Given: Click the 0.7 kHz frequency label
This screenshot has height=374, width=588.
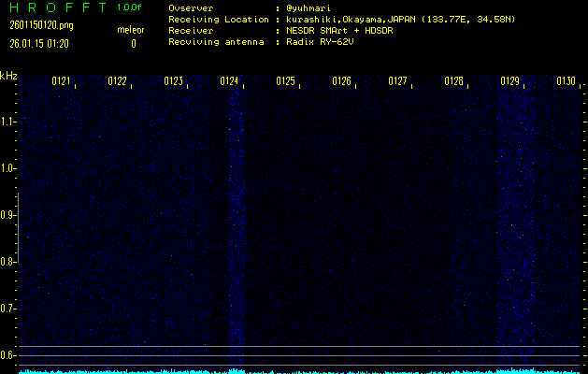Looking at the screenshot, I should [x=8, y=309].
